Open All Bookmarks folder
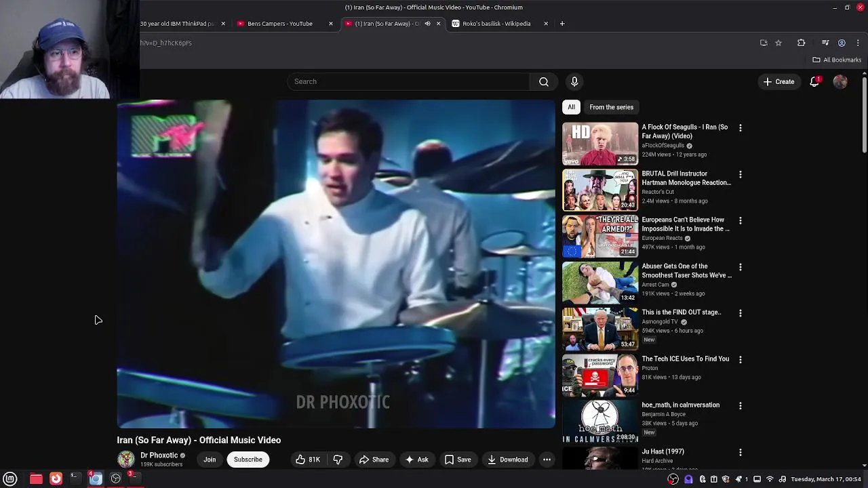Image resolution: width=868 pixels, height=488 pixels. point(836,60)
